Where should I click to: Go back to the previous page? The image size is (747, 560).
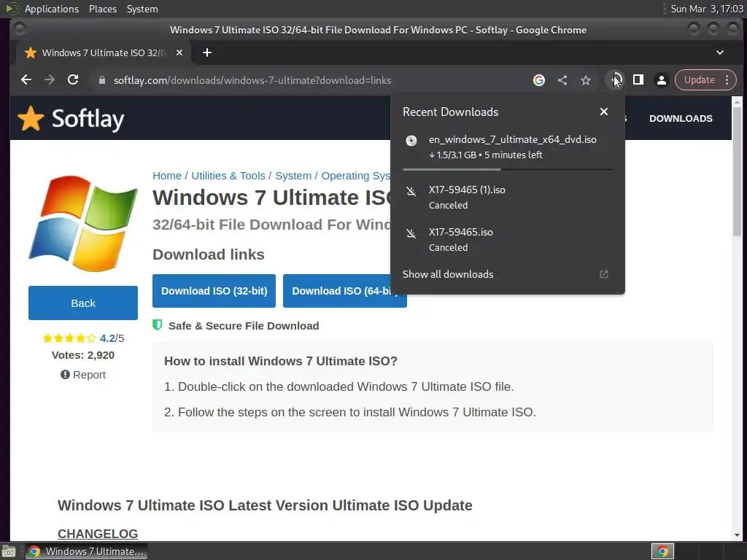pyautogui.click(x=26, y=80)
